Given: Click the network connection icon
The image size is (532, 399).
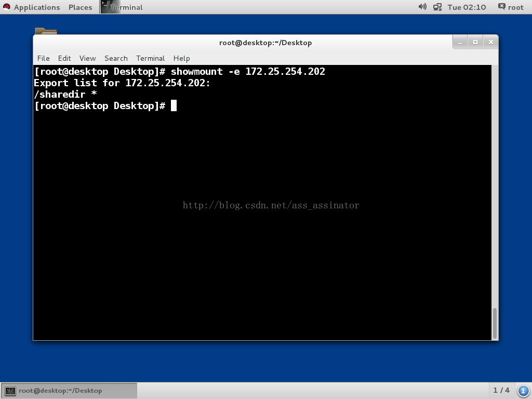Looking at the screenshot, I should click(437, 7).
